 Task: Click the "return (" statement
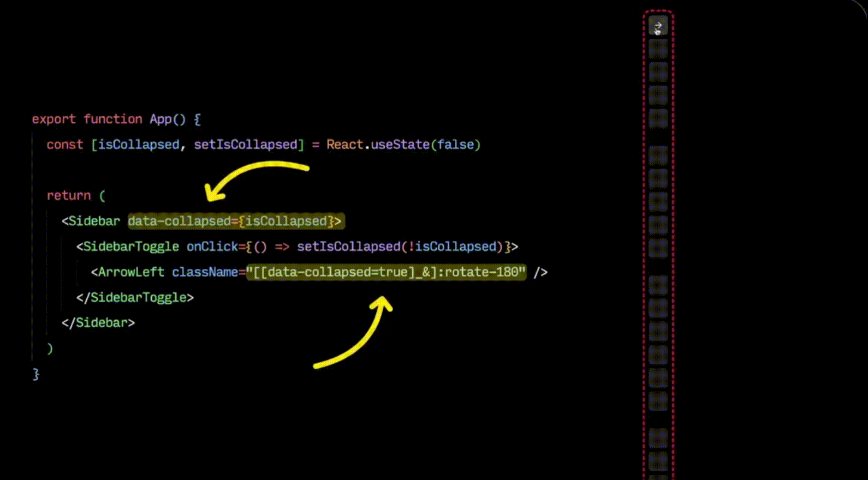click(x=76, y=195)
